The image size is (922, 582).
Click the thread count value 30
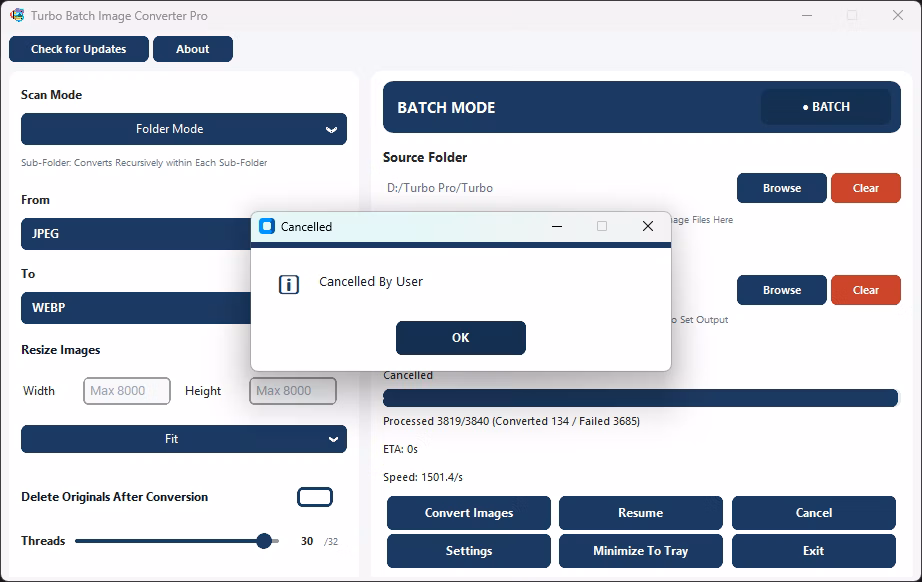(307, 541)
